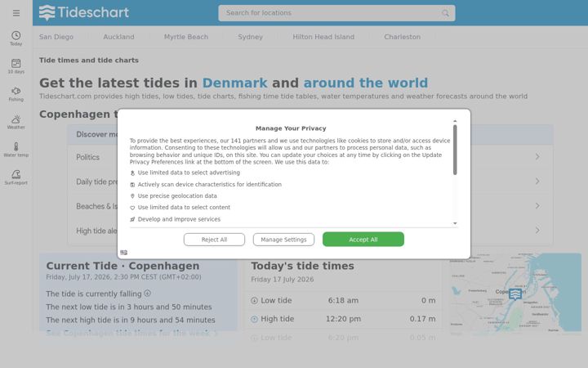
Task: Click 'Actively scan device characteristics for identification'
Action: [x=210, y=184]
